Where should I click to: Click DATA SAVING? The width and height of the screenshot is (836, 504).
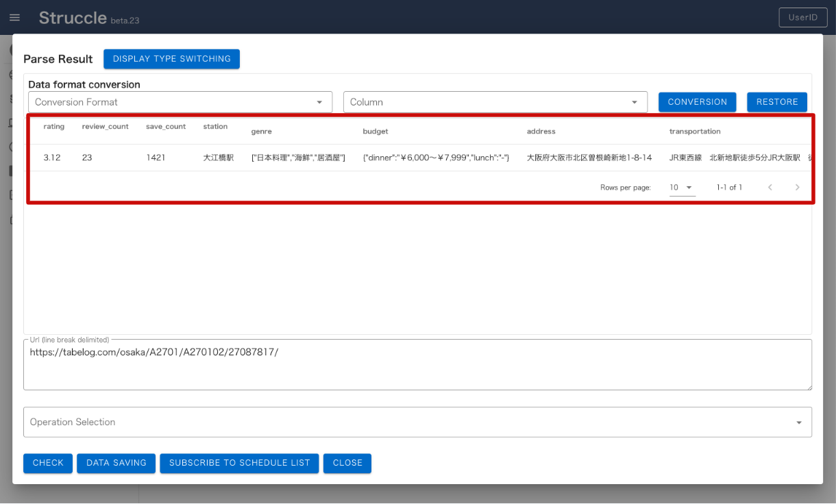(x=116, y=463)
